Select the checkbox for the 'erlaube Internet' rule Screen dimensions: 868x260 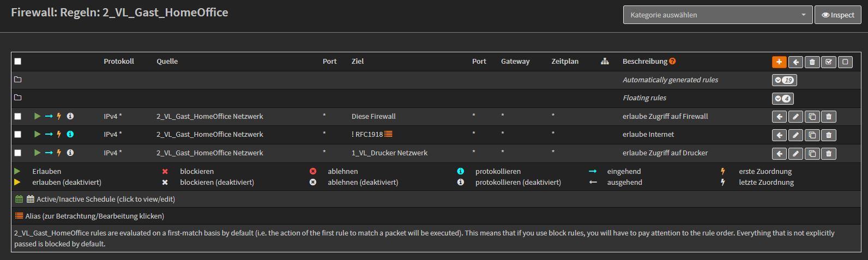[17, 134]
